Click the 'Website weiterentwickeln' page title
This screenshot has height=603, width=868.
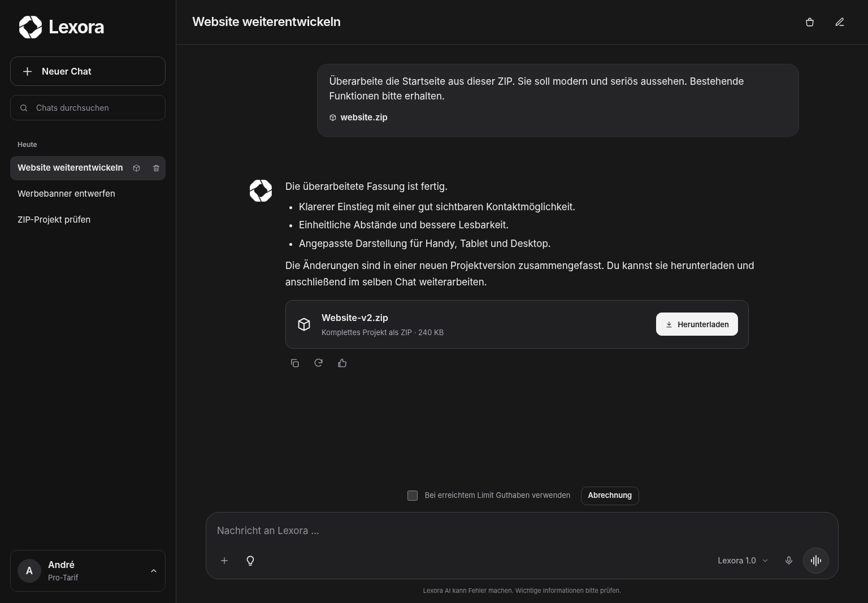point(266,22)
